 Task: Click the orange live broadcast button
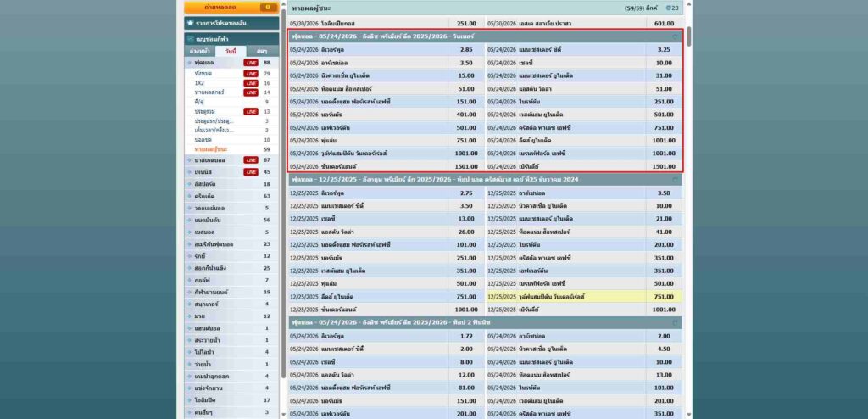(x=231, y=7)
